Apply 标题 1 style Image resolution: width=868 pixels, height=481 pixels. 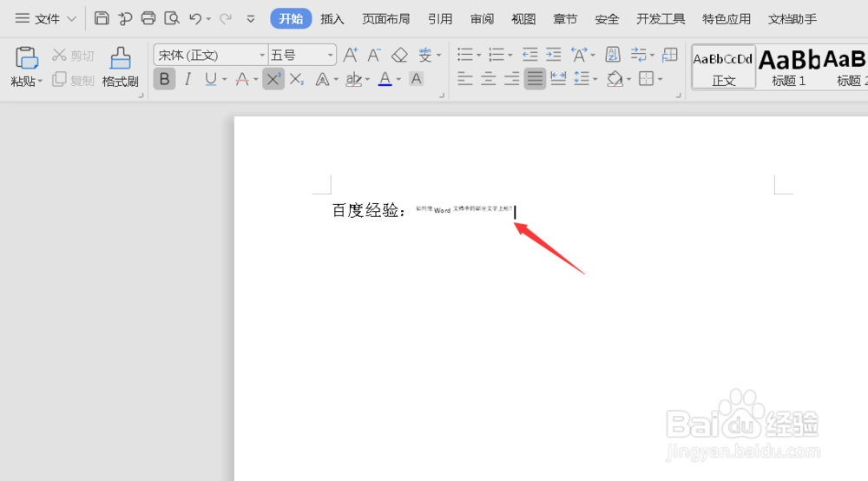[789, 67]
